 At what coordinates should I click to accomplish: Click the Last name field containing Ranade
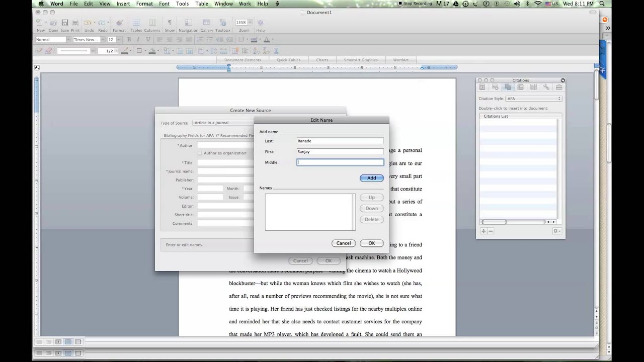[340, 141]
